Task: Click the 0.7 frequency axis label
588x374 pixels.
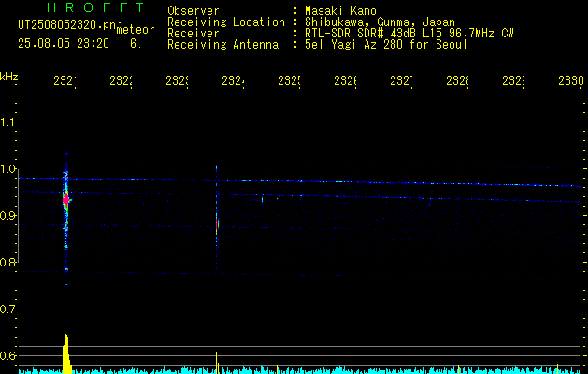Action: pos(7,309)
